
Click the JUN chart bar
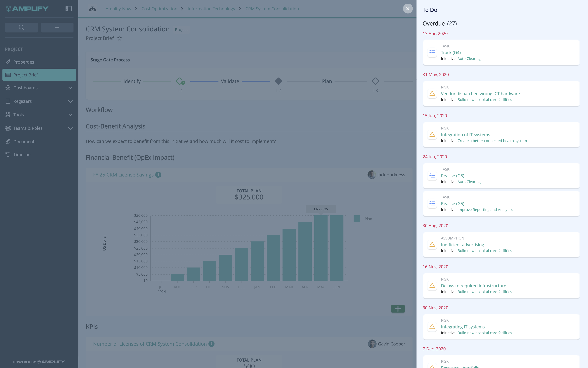(x=337, y=248)
